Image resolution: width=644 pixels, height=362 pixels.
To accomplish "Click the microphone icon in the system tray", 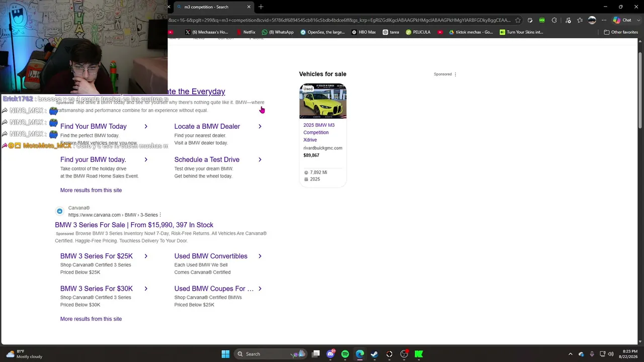I will (592, 354).
